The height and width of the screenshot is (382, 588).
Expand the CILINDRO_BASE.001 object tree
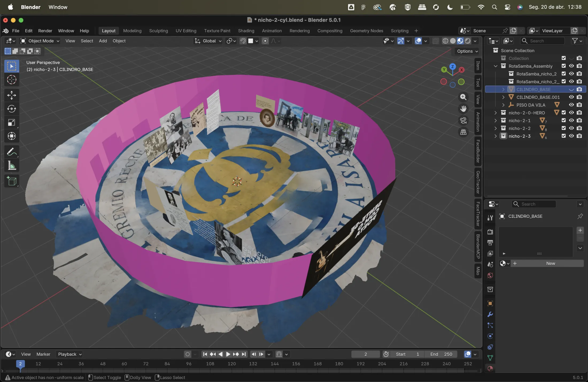503,97
